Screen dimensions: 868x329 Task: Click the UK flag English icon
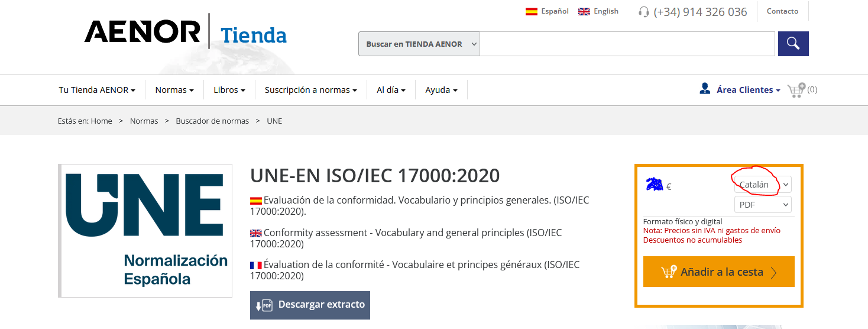pyautogui.click(x=584, y=11)
